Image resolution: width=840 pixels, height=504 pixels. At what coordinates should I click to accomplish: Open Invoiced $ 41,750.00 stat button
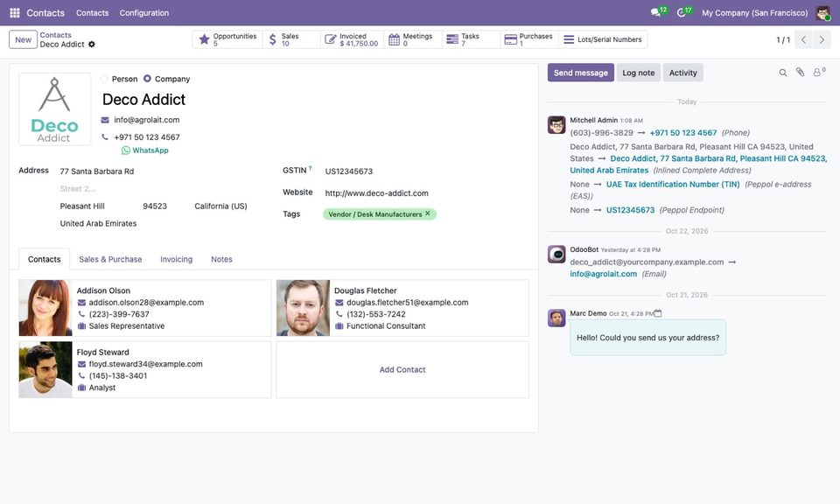point(352,39)
